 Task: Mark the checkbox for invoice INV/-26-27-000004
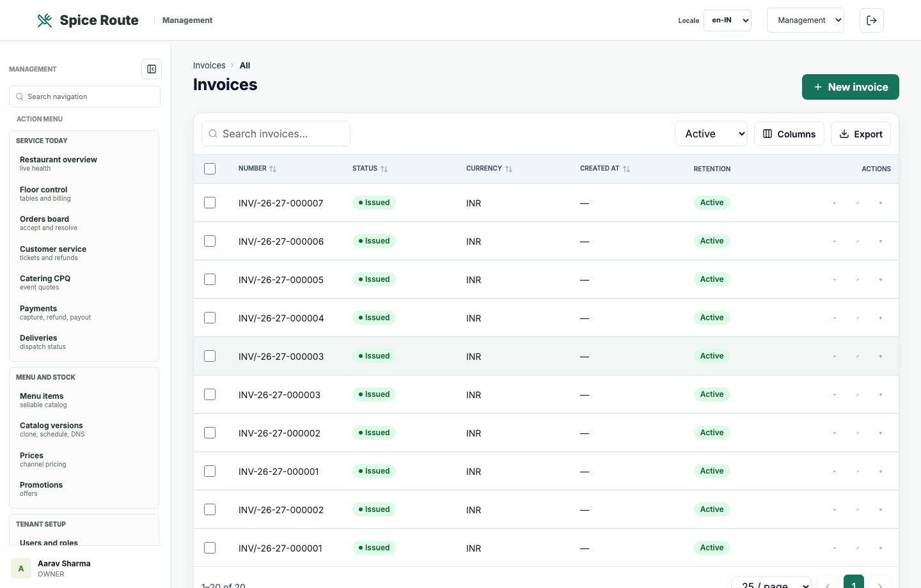coord(210,318)
